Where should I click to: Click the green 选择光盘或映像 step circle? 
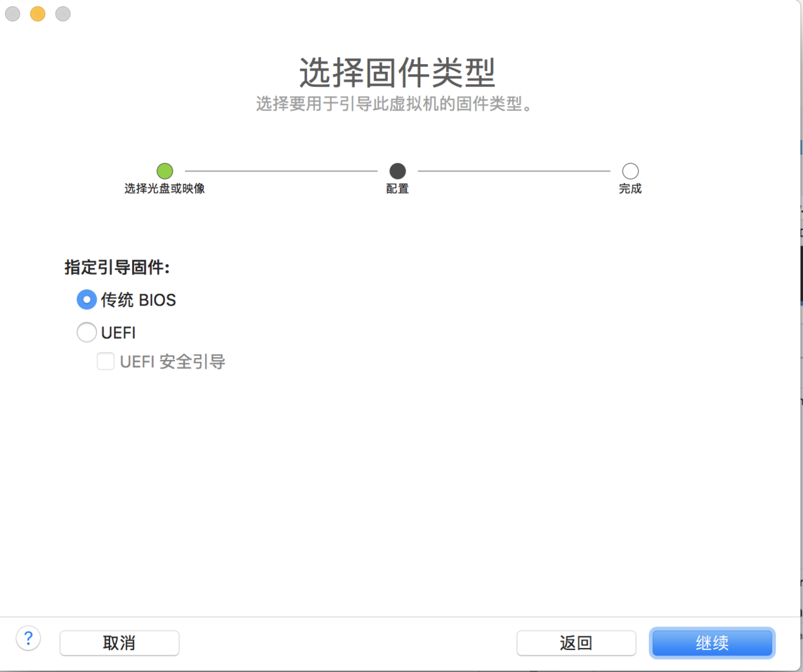[x=164, y=171]
